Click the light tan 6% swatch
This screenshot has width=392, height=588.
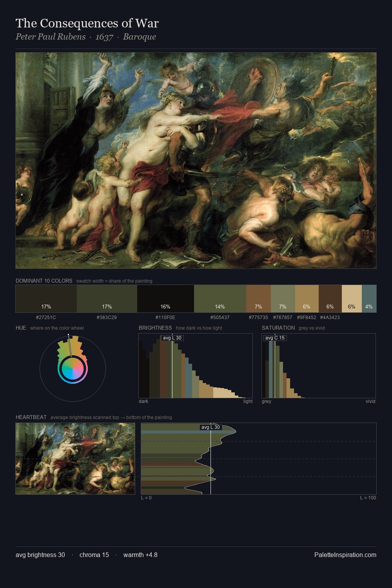coord(352,299)
